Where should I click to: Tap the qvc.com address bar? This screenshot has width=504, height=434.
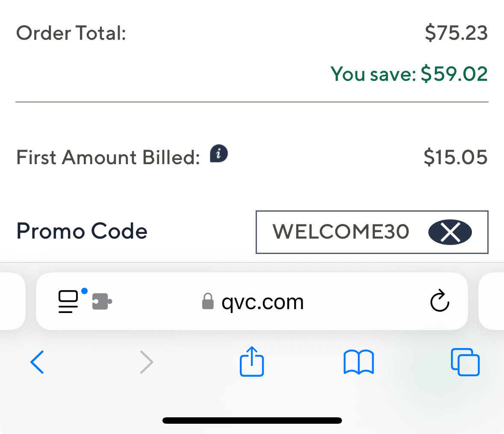263,301
